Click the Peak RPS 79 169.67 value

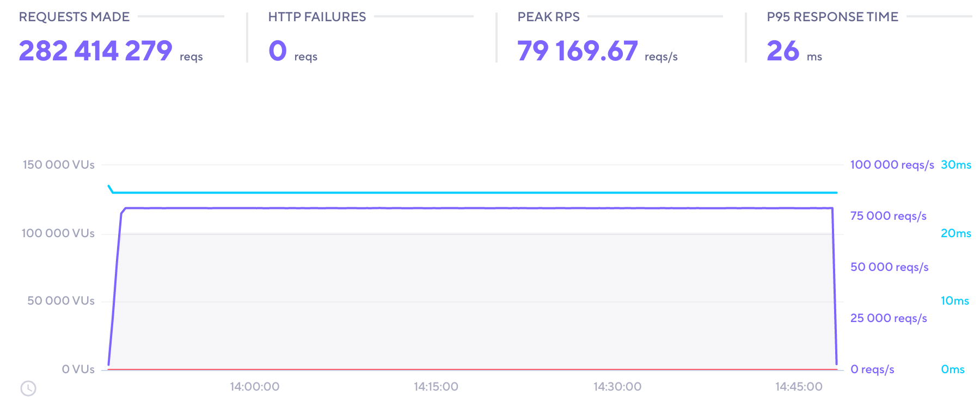(597, 51)
